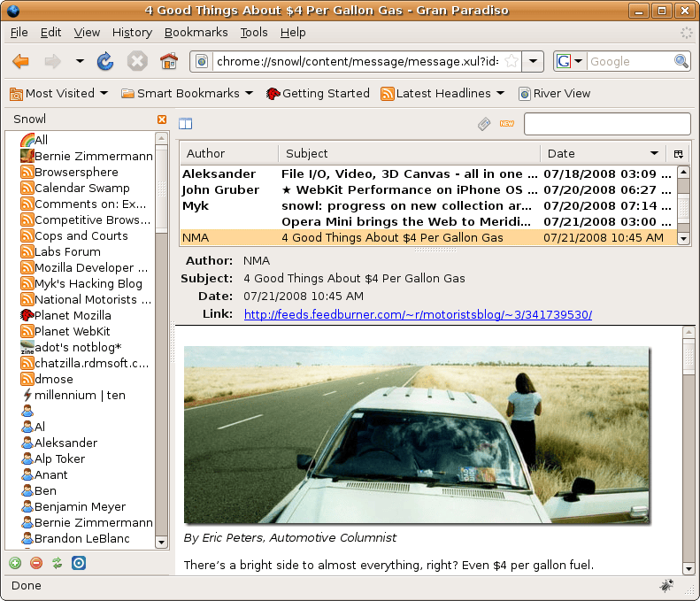Refresh feeds with green arrows icon
The height and width of the screenshot is (601, 700).
(x=58, y=563)
